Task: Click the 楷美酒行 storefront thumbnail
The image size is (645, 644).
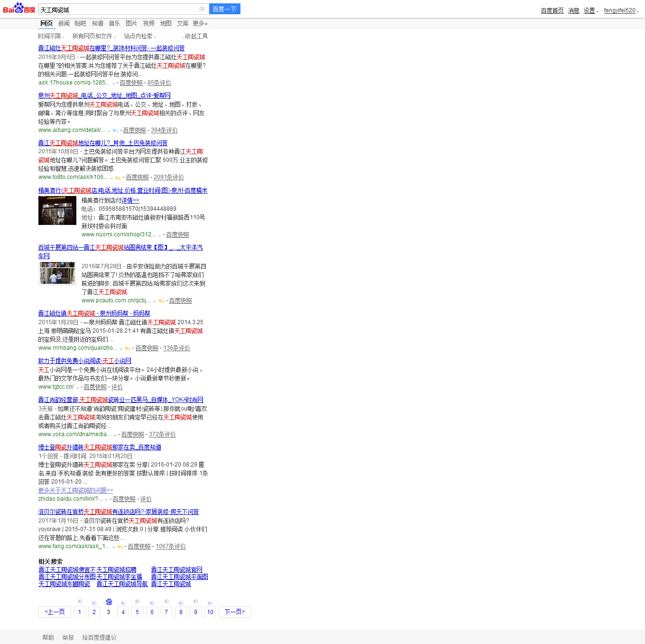Action: pos(57,210)
